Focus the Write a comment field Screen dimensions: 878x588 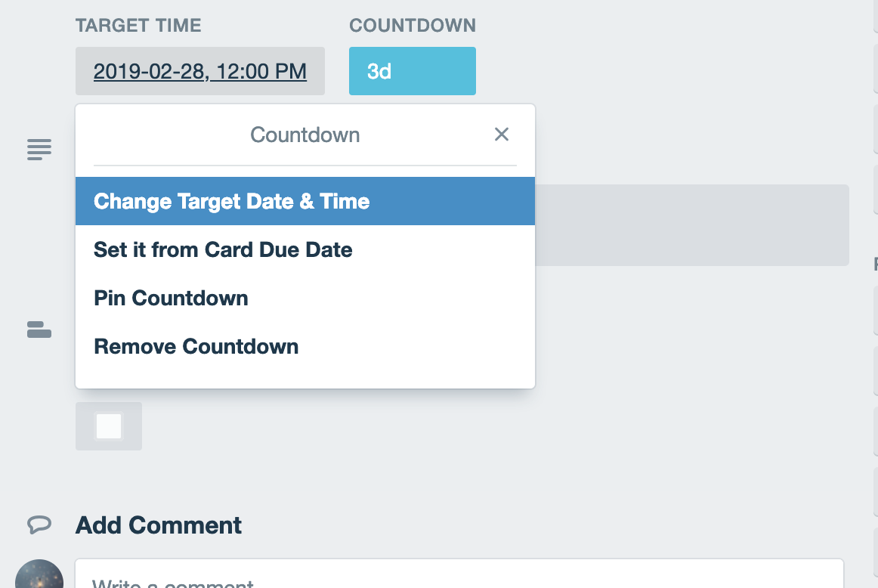pyautogui.click(x=459, y=578)
